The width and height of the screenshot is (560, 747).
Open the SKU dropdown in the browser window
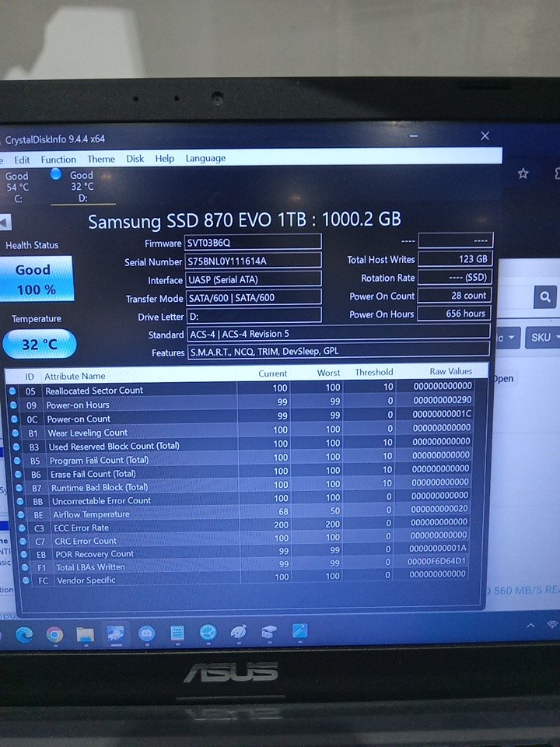544,337
